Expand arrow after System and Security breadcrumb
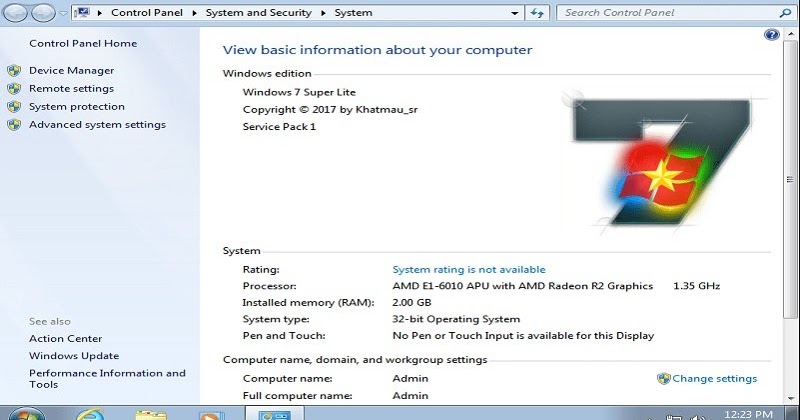 [x=323, y=13]
